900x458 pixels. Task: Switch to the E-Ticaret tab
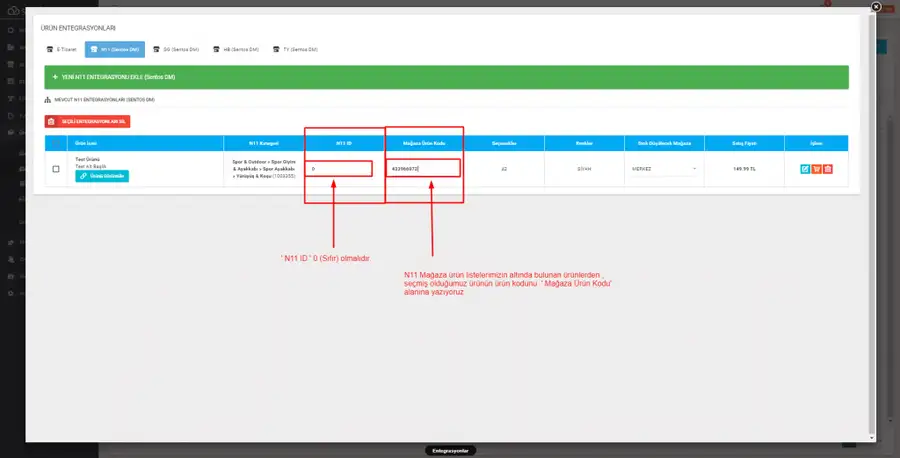[61, 49]
